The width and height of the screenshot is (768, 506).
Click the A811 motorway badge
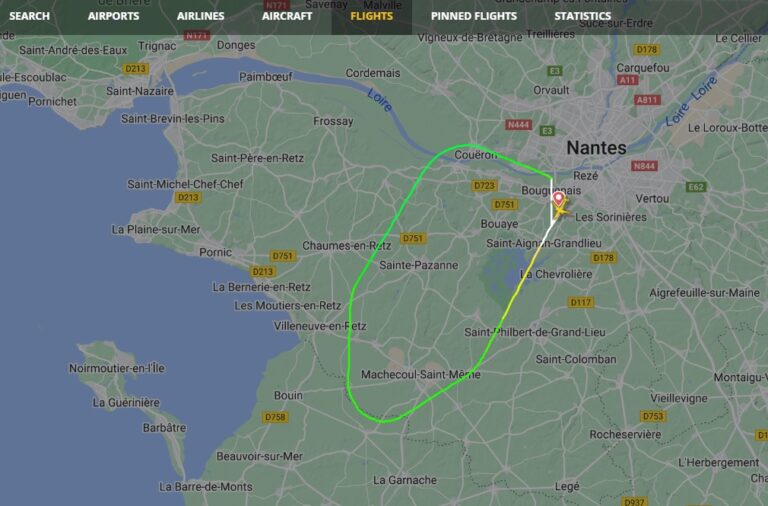647,100
